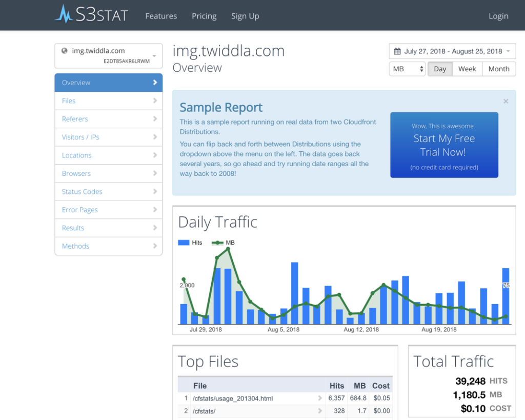
Task: Click the 39,248 hits total
Action: click(470, 381)
